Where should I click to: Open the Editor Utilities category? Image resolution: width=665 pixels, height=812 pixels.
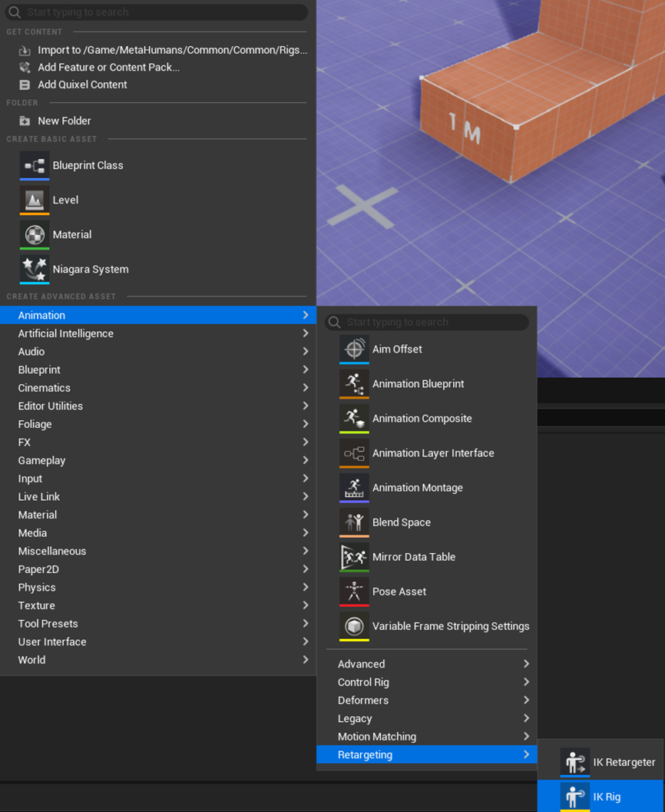click(158, 406)
